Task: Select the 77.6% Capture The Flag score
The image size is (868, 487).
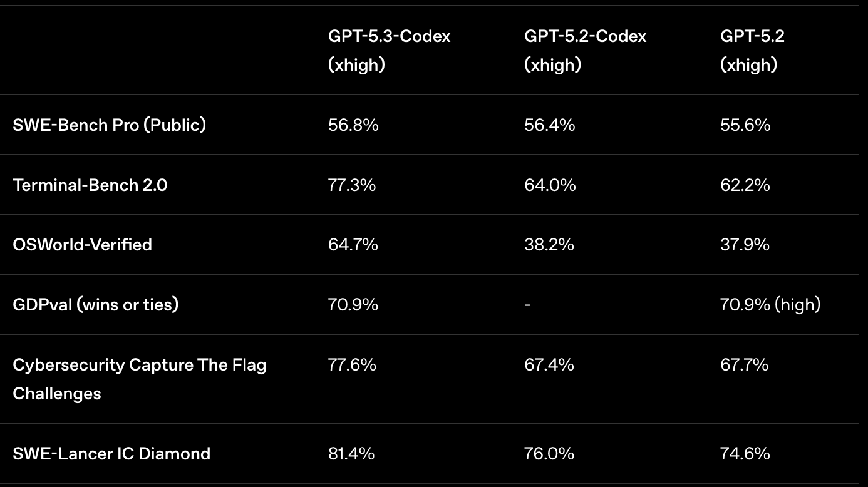Action: coord(352,364)
